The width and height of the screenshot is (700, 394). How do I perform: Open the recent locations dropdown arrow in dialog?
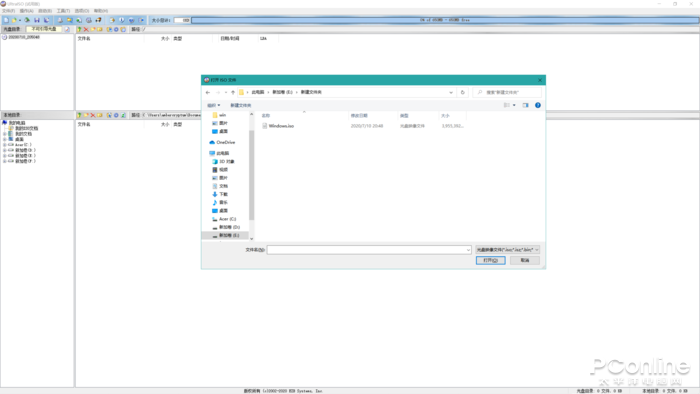[x=226, y=92]
